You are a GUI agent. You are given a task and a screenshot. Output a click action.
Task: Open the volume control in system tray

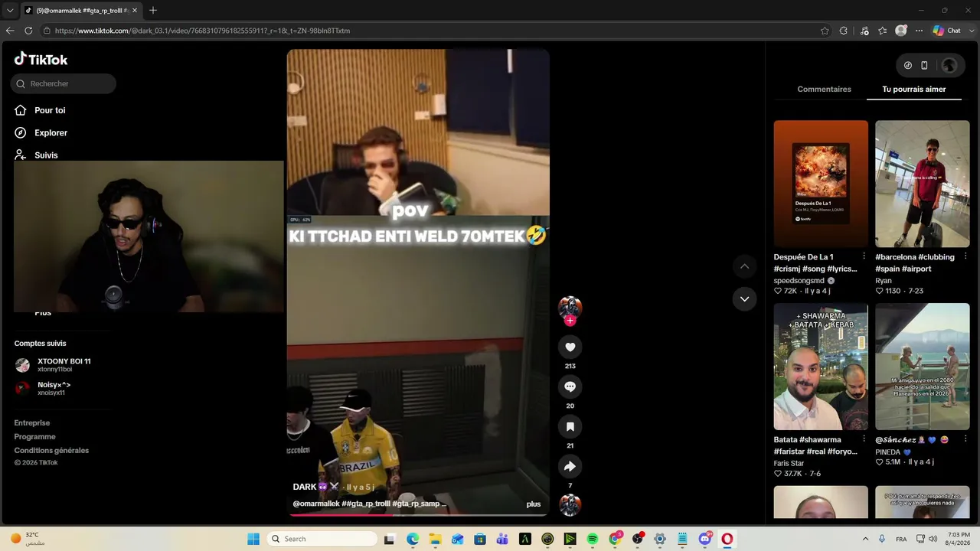[933, 539]
